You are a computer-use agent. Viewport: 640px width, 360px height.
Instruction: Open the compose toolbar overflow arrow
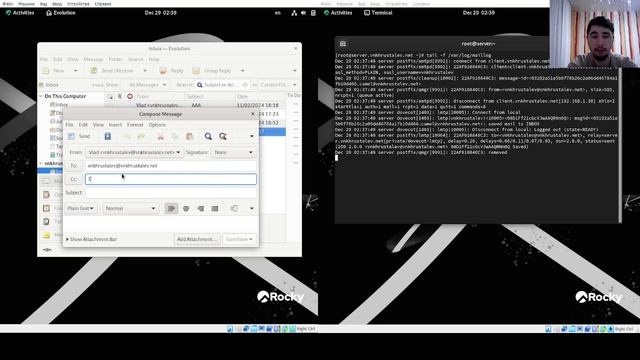pyautogui.click(x=251, y=136)
